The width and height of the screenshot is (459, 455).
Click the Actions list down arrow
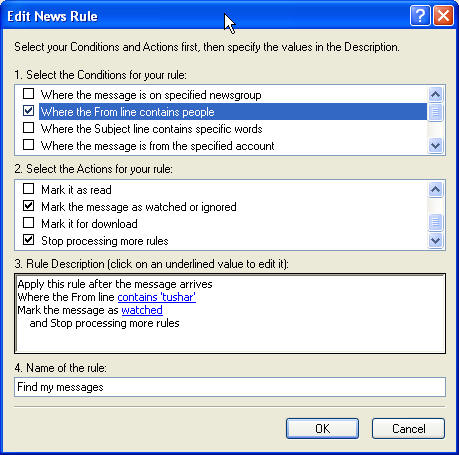pyautogui.click(x=435, y=240)
